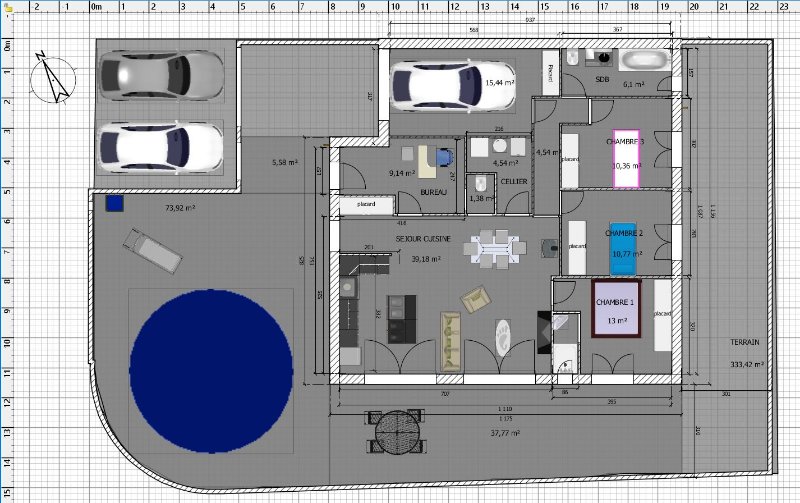Click the '13 m²' area in Chambre 1
Screen dimensions: 800x503
[x=617, y=321]
